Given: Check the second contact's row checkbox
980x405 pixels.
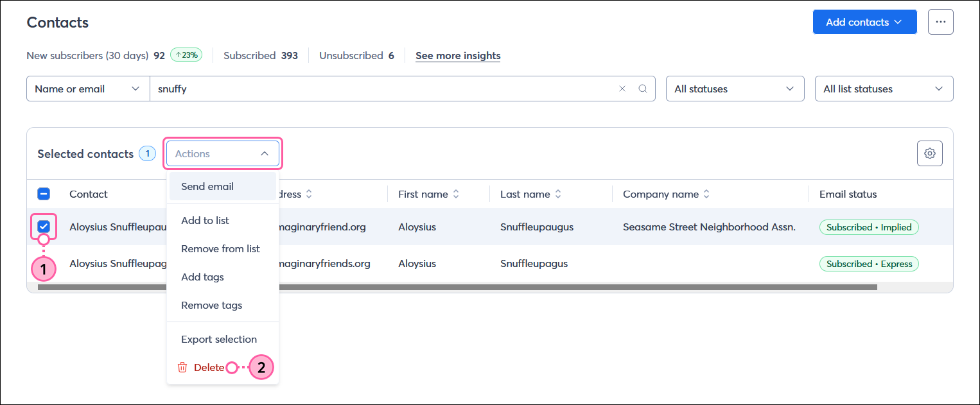Looking at the screenshot, I should pyautogui.click(x=44, y=263).
